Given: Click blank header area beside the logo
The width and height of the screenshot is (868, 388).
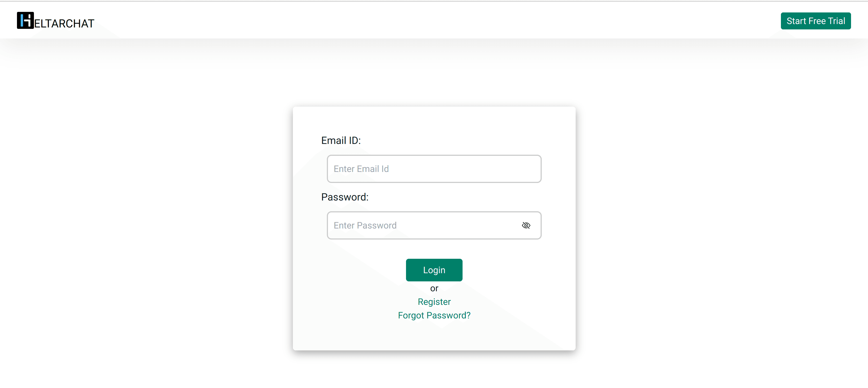Looking at the screenshot, I should pyautogui.click(x=404, y=20).
